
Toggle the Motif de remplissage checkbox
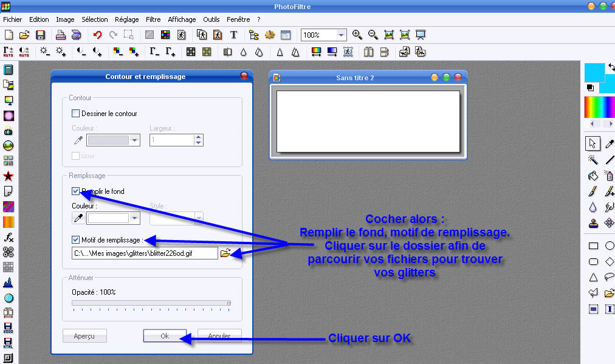tap(76, 239)
